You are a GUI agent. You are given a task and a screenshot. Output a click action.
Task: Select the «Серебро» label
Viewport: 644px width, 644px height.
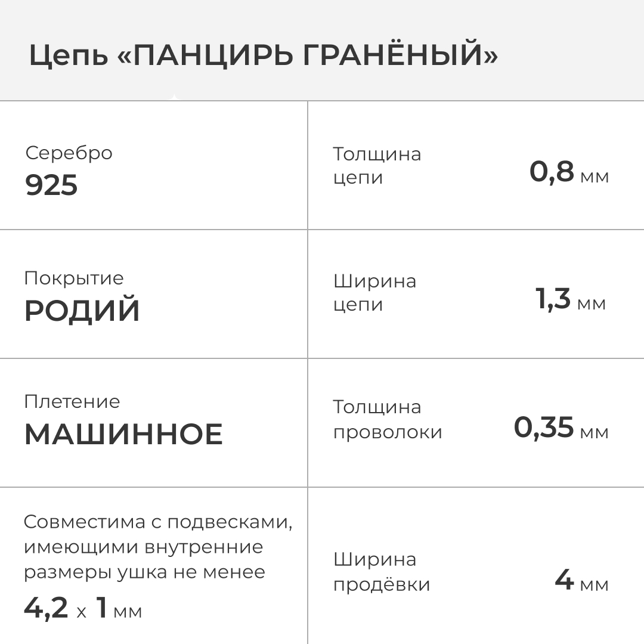pos(69,153)
